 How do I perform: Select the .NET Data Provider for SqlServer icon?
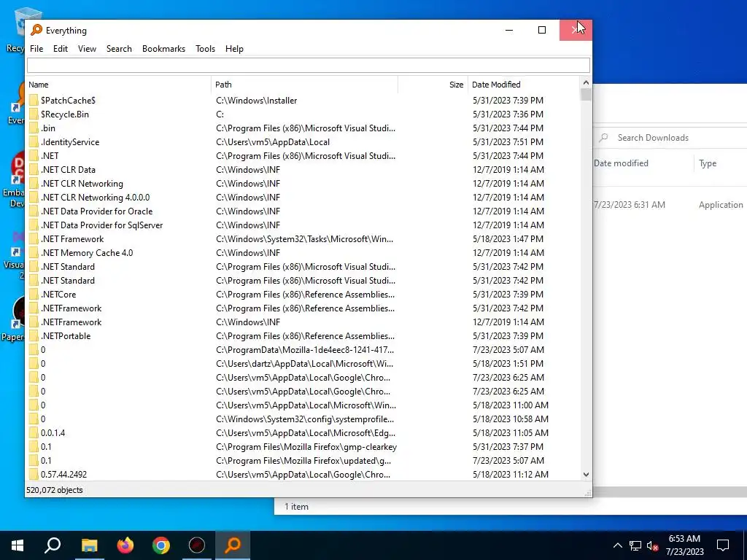(x=34, y=225)
